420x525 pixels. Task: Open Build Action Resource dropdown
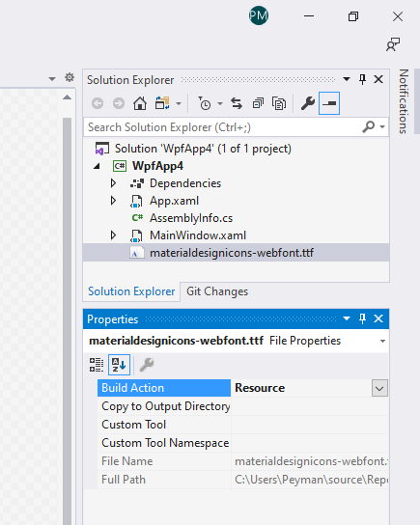point(379,388)
